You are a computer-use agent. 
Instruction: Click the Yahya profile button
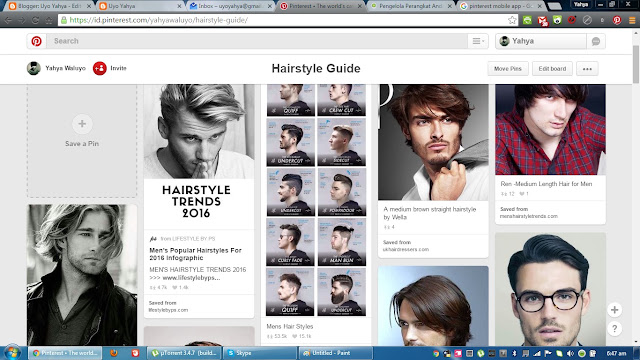(541, 41)
